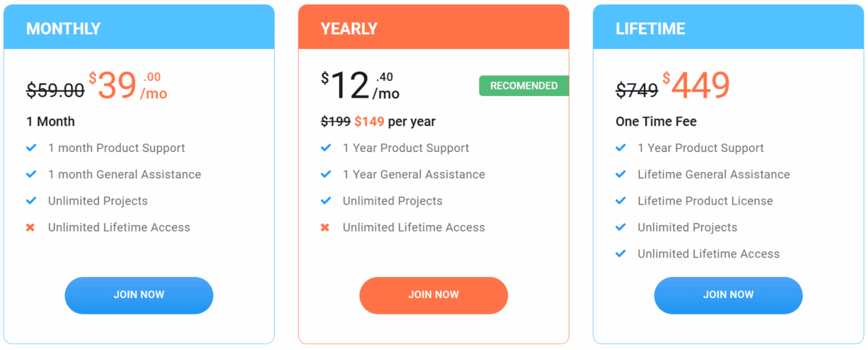Click orange X icon in Monthly plan
Screen dimensions: 868x350
point(30,227)
